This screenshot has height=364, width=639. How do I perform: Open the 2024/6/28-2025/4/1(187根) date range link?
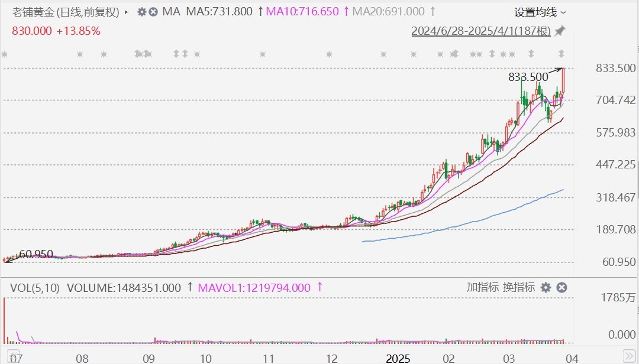pos(481,31)
